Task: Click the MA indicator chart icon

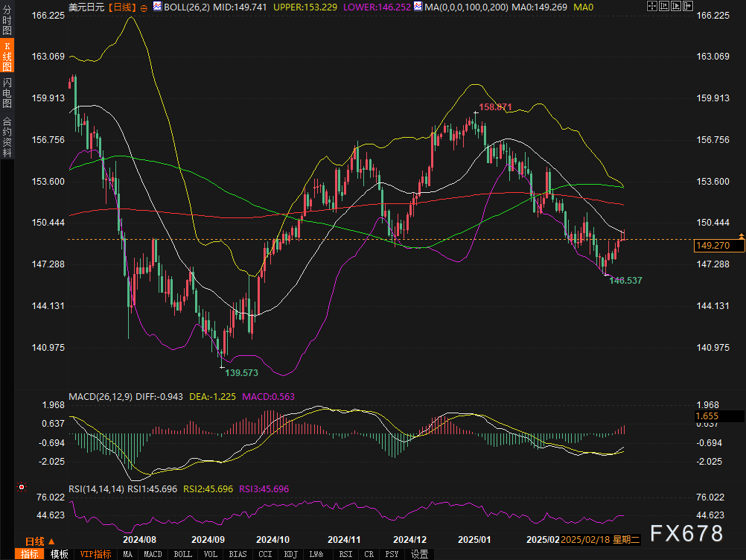Action: [x=418, y=7]
